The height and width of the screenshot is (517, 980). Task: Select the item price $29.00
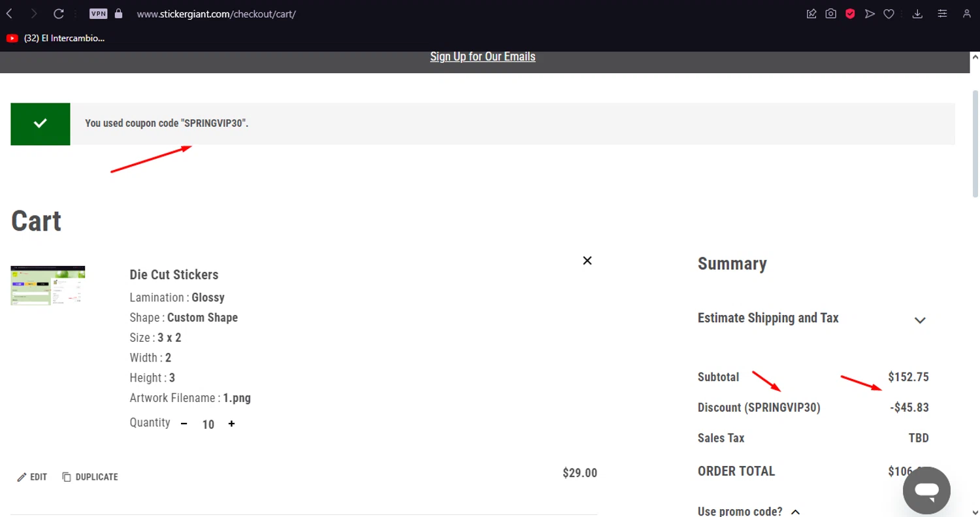(580, 473)
